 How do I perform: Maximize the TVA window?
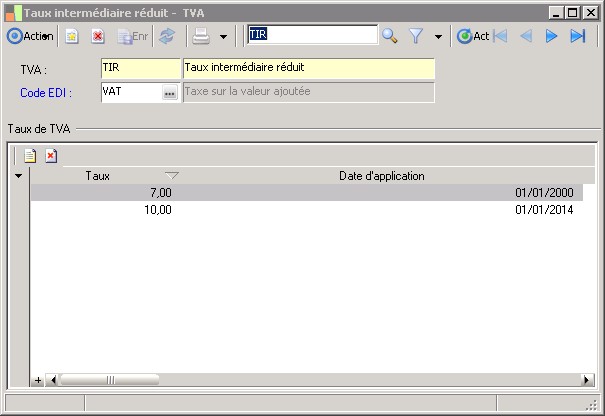point(573,13)
